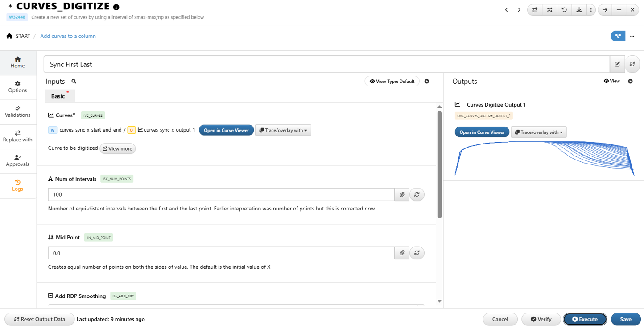Click the Add curves to a column breadcrumb link
This screenshot has height=329, width=644.
68,36
